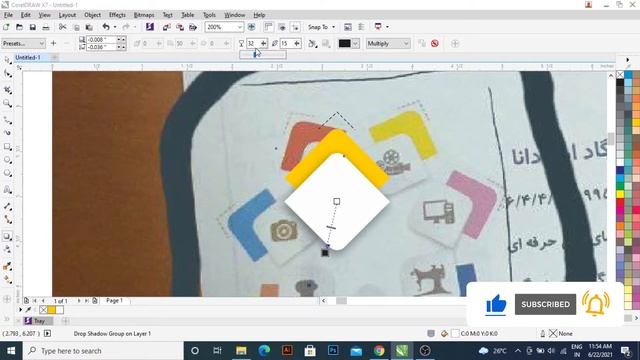Select the Freehand tool
The height and width of the screenshot is (360, 640).
pos(7,120)
